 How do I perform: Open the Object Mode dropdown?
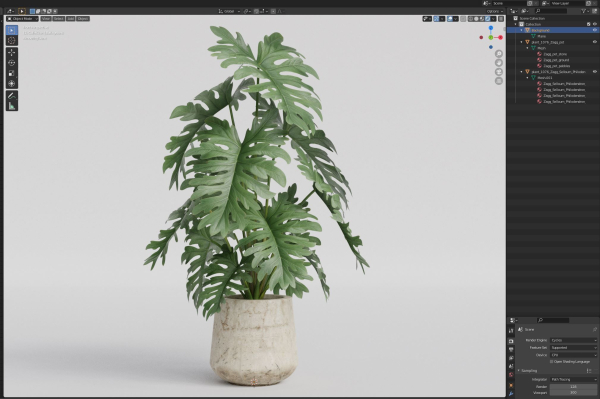(x=23, y=19)
